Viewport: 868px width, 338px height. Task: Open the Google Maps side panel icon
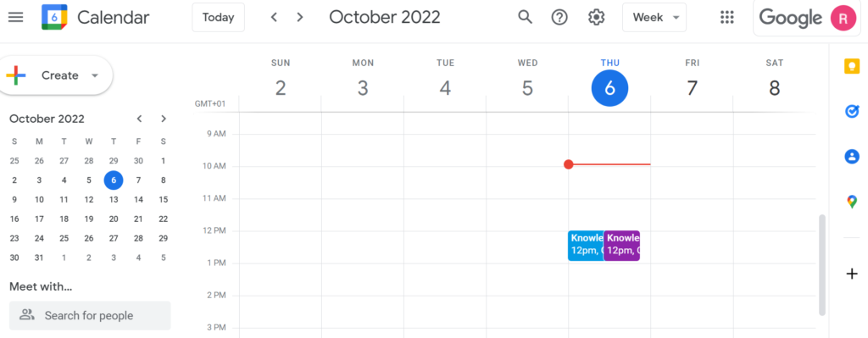point(851,202)
